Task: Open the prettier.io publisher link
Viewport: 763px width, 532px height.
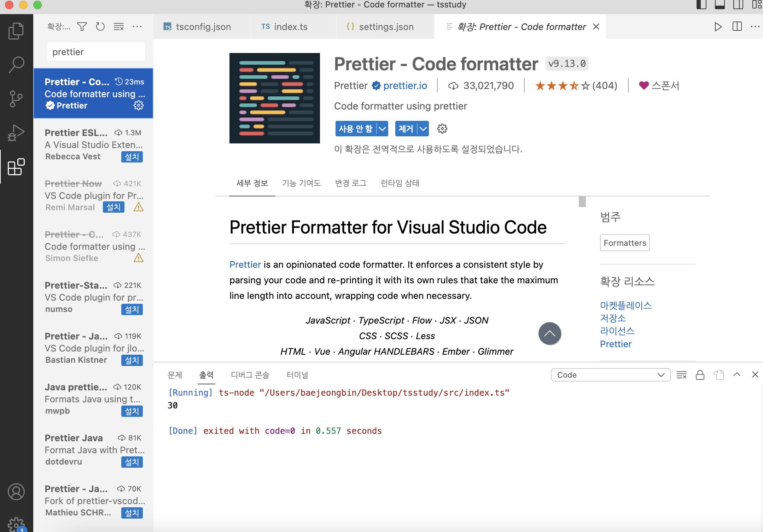Action: 405,85
